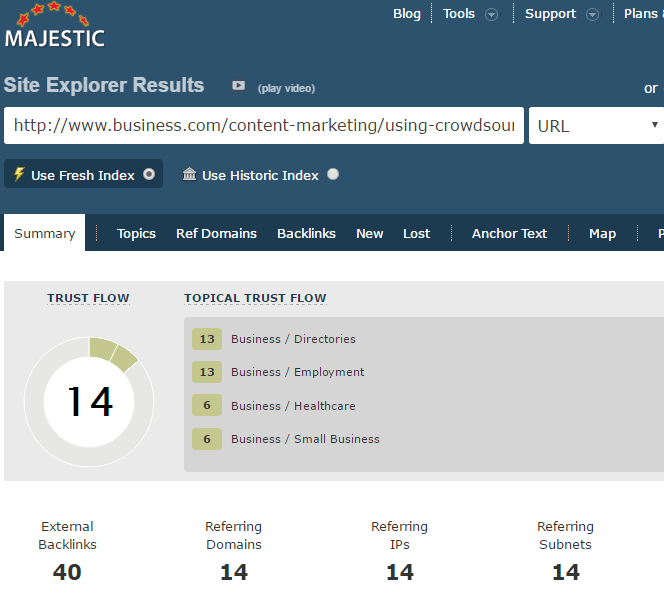This screenshot has height=601, width=664.
Task: Click the Historic Index building icon
Action: tap(190, 175)
